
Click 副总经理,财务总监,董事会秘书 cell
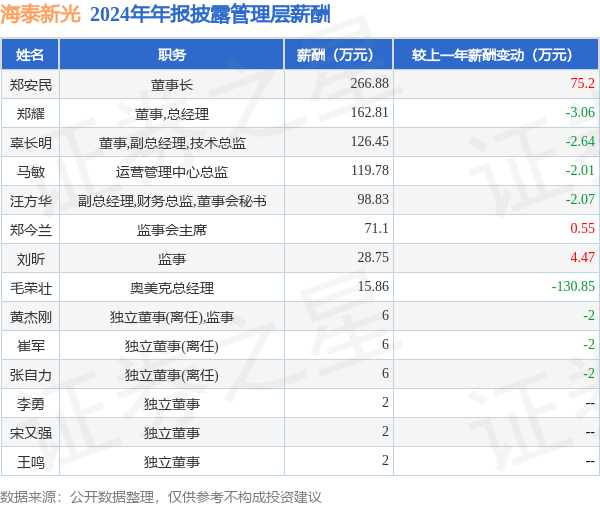point(172,201)
